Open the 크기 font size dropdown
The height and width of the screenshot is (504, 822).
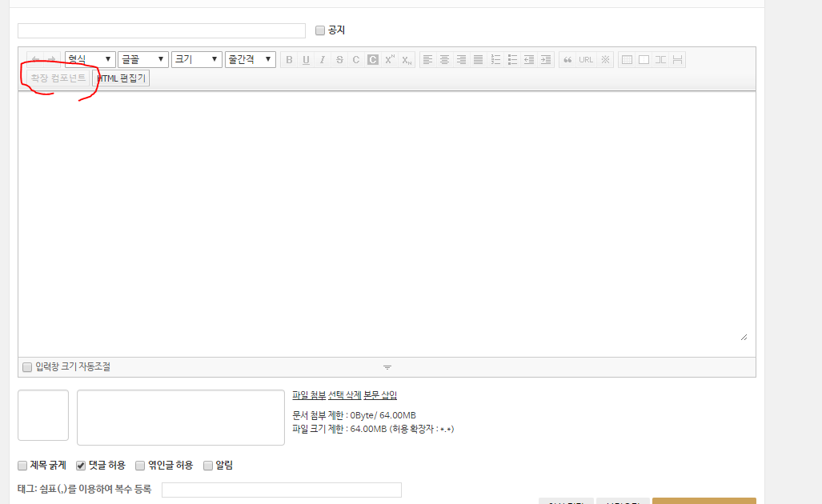(x=196, y=58)
